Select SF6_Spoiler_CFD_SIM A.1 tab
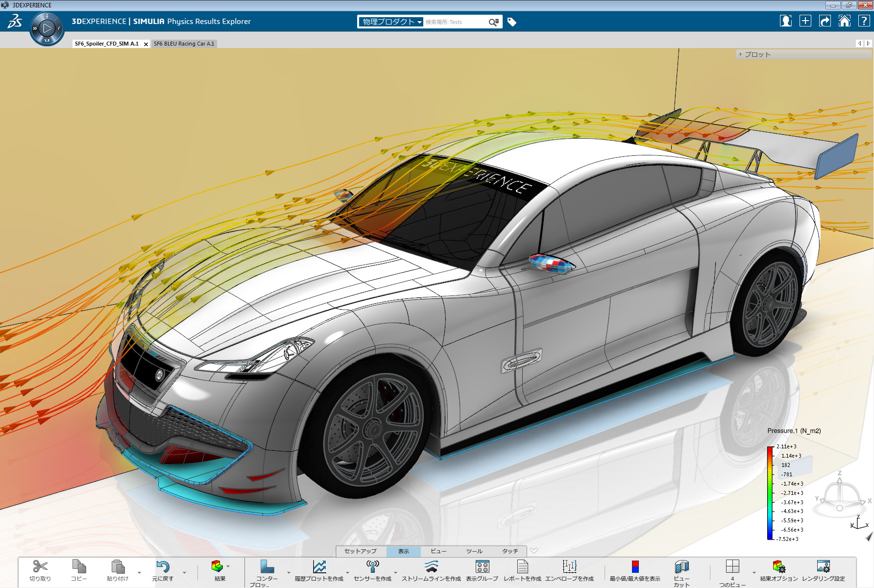This screenshot has height=588, width=874. 107,44
